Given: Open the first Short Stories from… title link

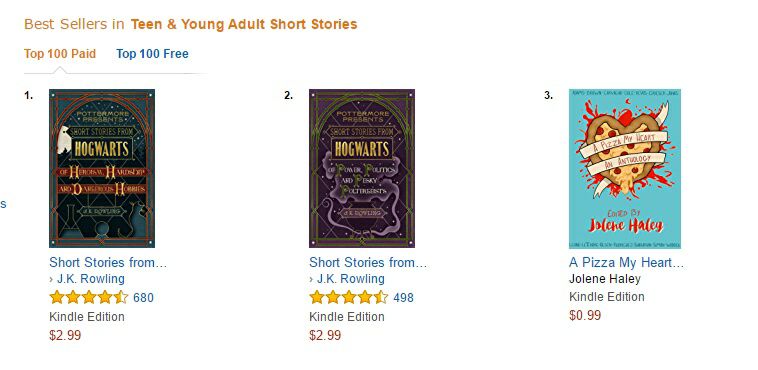Looking at the screenshot, I should coord(108,263).
